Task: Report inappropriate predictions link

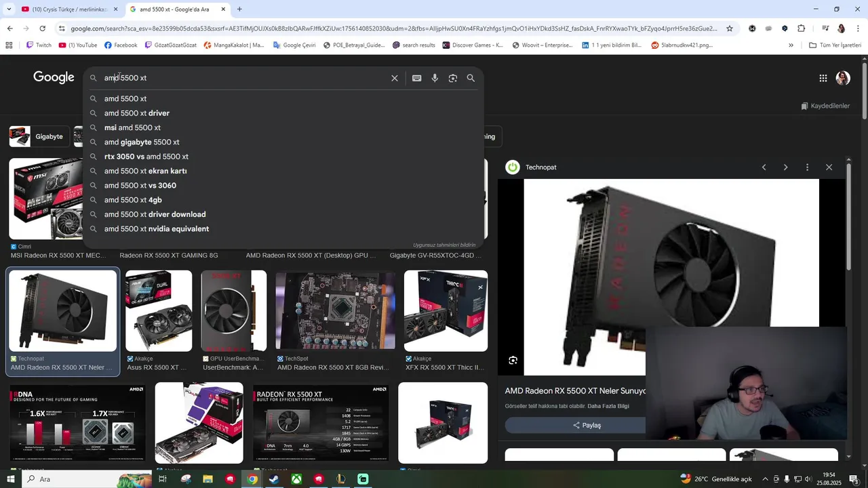Action: 444,245
